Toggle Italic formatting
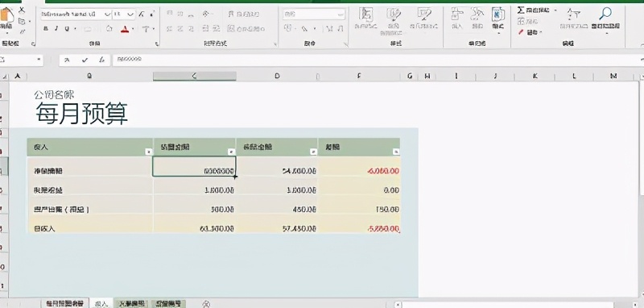The image size is (644, 308). (x=56, y=29)
